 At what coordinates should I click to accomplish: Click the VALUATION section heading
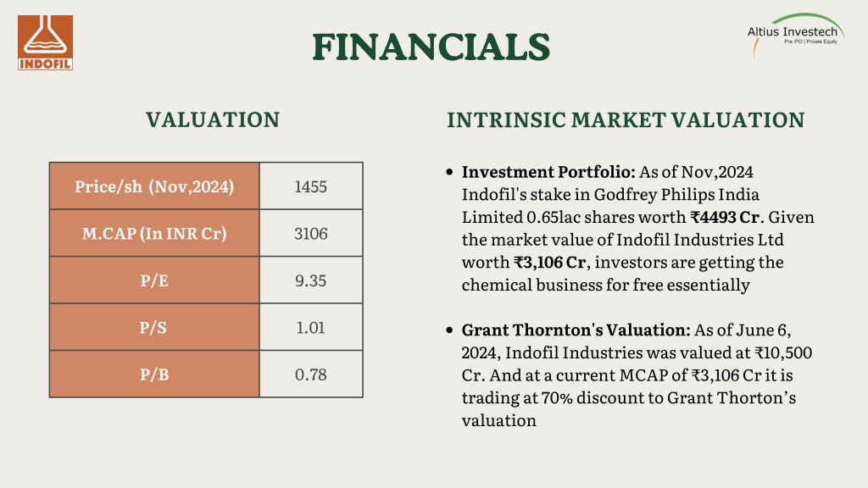(213, 119)
